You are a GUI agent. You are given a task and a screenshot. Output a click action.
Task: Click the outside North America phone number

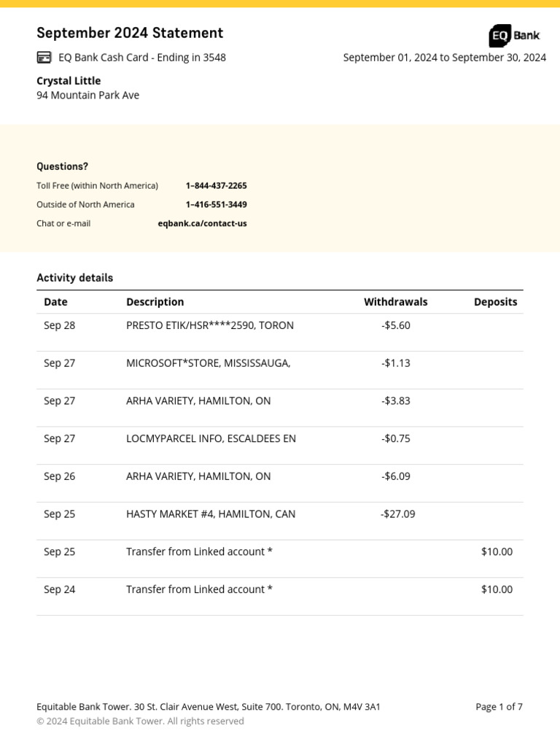216,204
